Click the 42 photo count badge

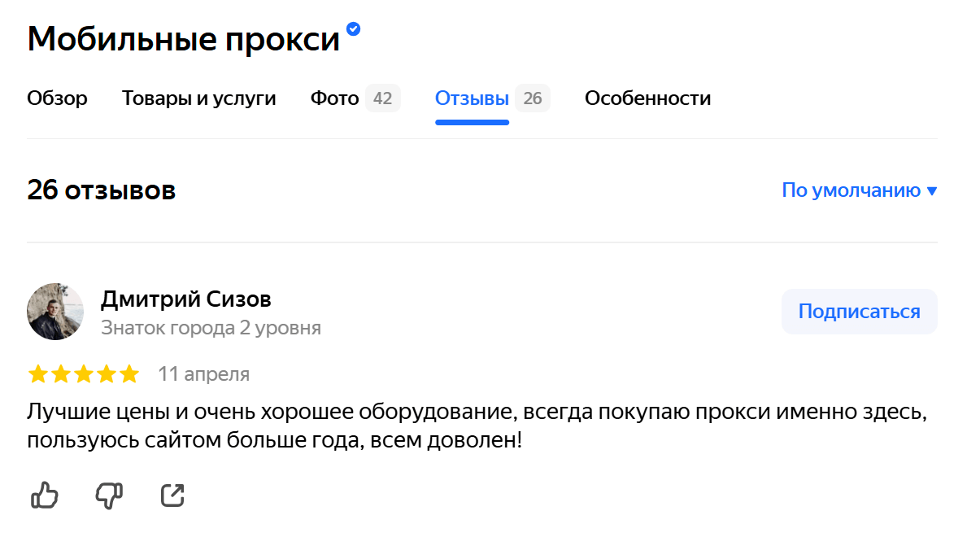(x=382, y=98)
